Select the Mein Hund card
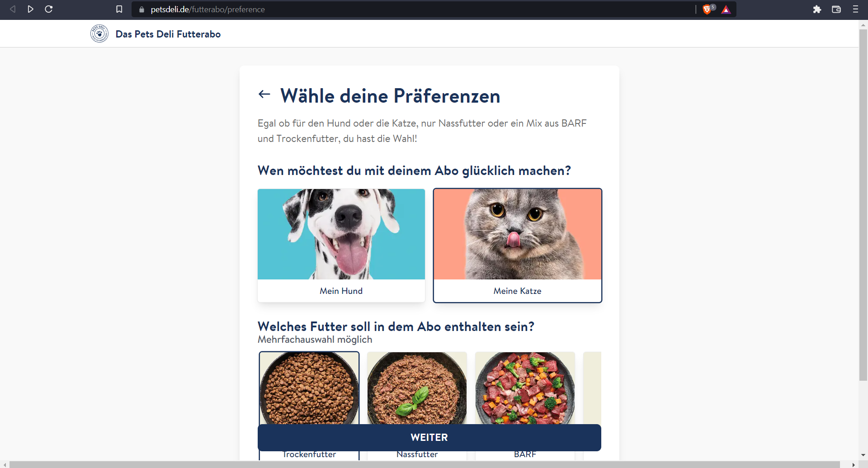This screenshot has height=468, width=868. pos(341,246)
